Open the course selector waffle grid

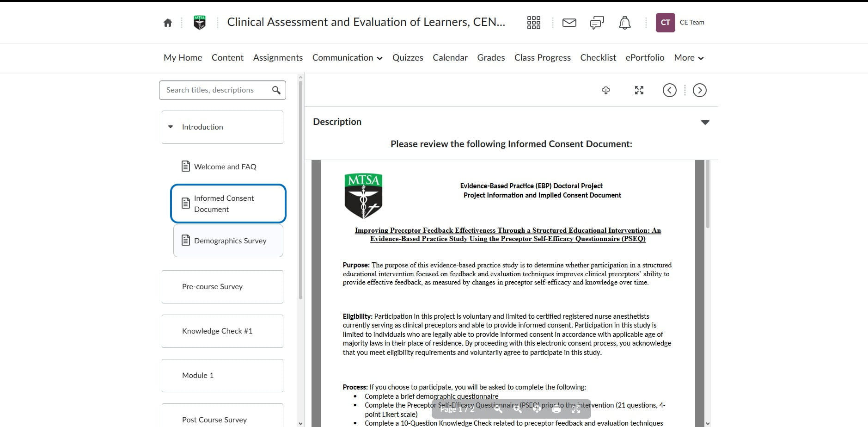click(x=534, y=23)
